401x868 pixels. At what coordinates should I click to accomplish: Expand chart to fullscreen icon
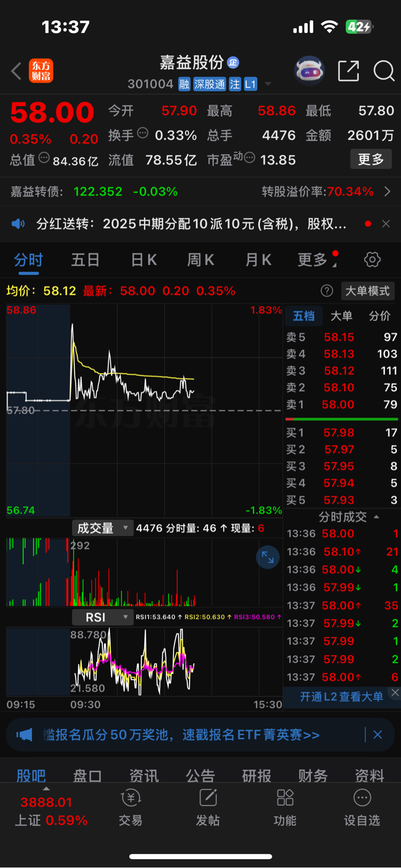(x=267, y=557)
